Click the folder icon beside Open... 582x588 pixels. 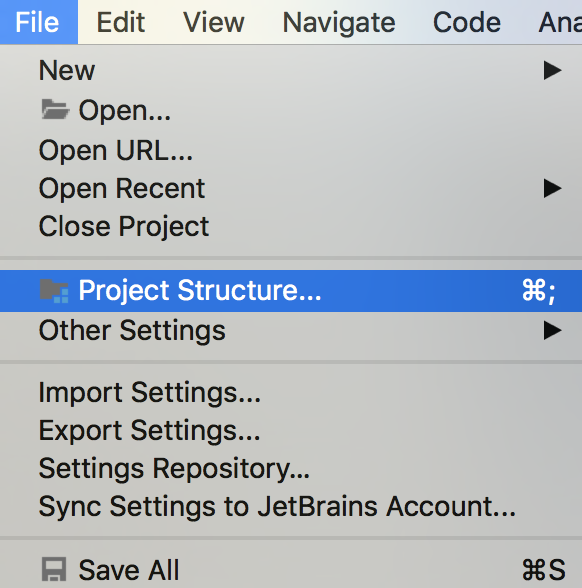55,110
